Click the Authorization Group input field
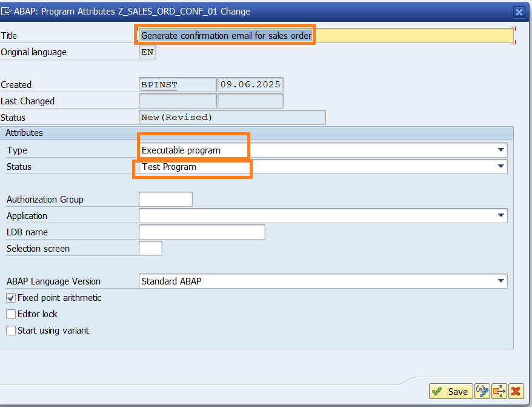 (165, 199)
